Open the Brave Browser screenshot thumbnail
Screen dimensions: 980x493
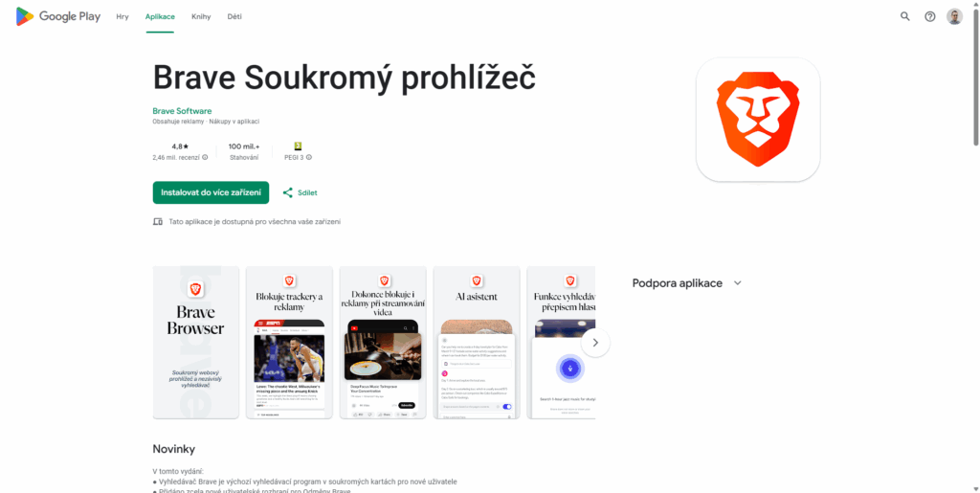coord(195,343)
